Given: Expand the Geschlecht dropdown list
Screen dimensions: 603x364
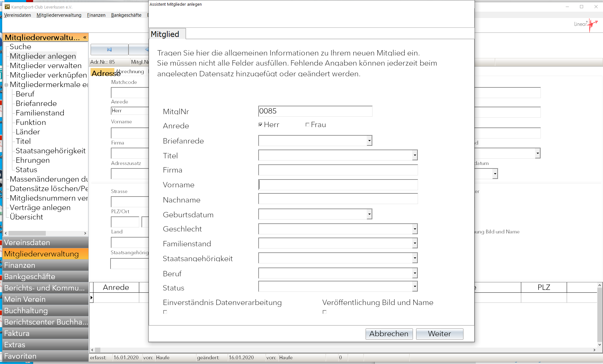Looking at the screenshot, I should click(415, 229).
